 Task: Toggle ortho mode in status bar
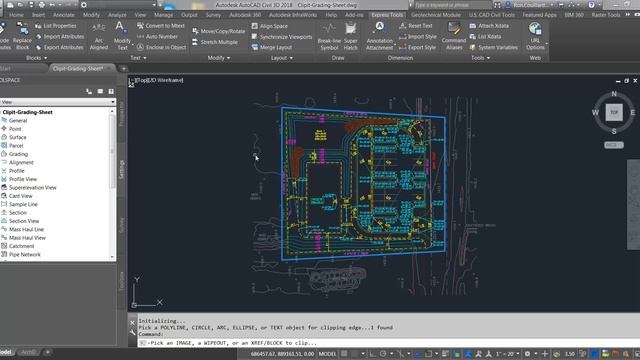click(373, 354)
